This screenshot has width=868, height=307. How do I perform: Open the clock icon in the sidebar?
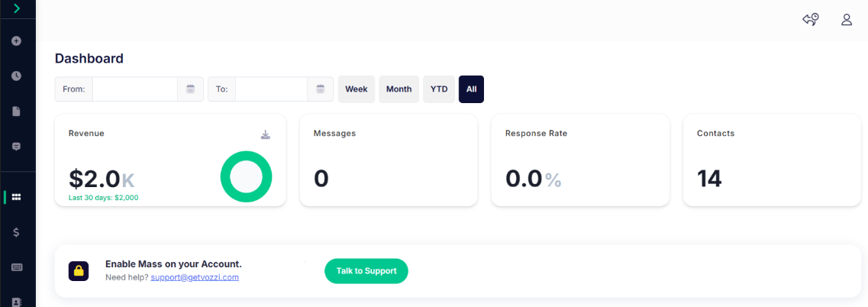pos(17,76)
